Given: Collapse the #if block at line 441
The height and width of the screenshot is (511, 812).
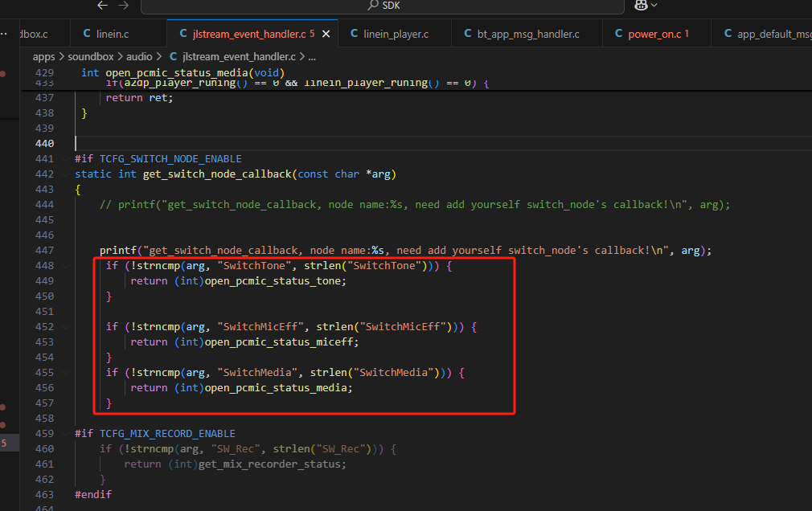Looking at the screenshot, I should (x=66, y=159).
